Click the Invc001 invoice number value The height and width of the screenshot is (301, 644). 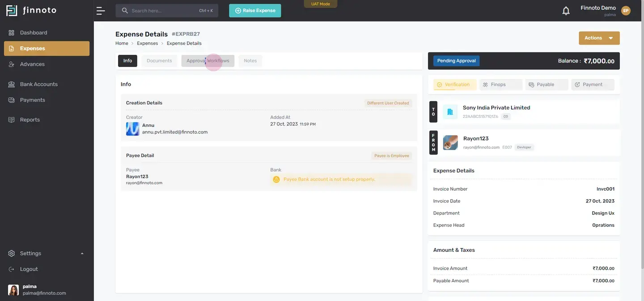point(606,189)
